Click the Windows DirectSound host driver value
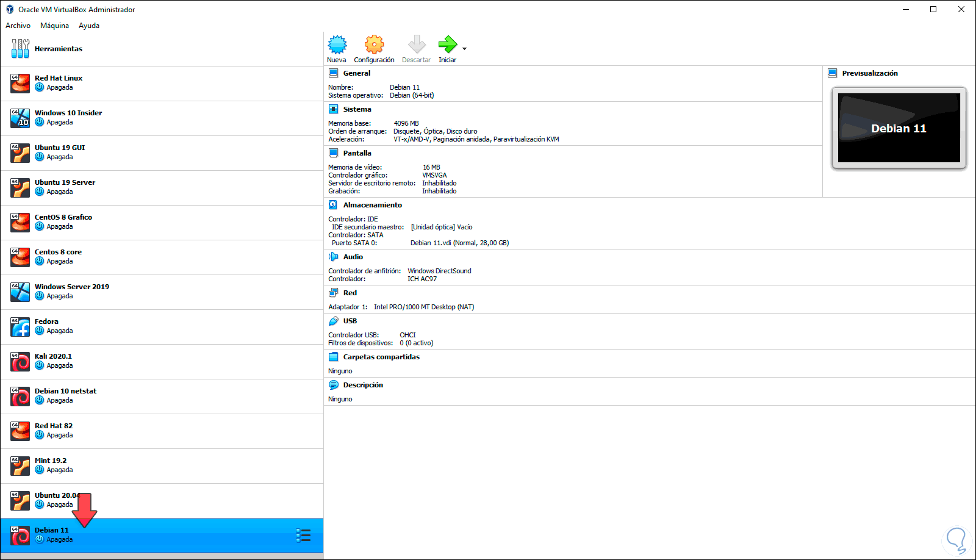976x560 pixels. pyautogui.click(x=439, y=271)
